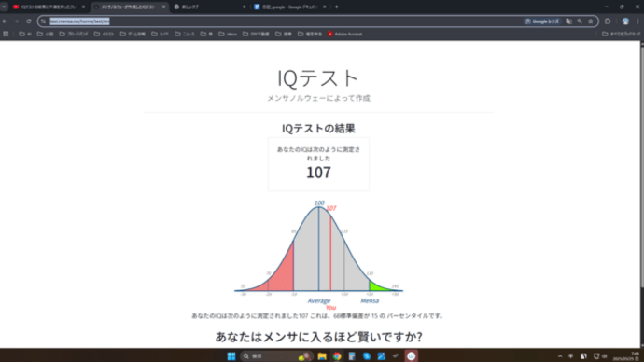Open File Explorer from the taskbar
644x362 pixels.
322,355
